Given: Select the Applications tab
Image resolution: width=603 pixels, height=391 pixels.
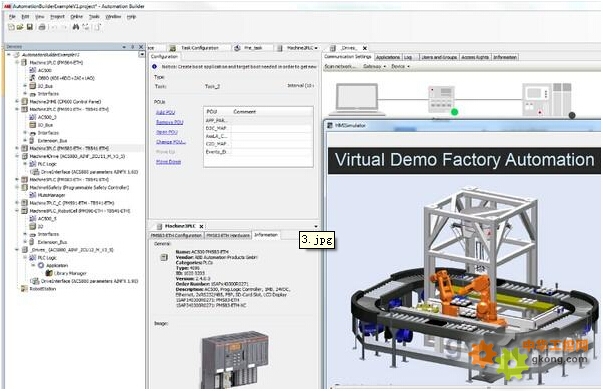Looking at the screenshot, I should (388, 57).
